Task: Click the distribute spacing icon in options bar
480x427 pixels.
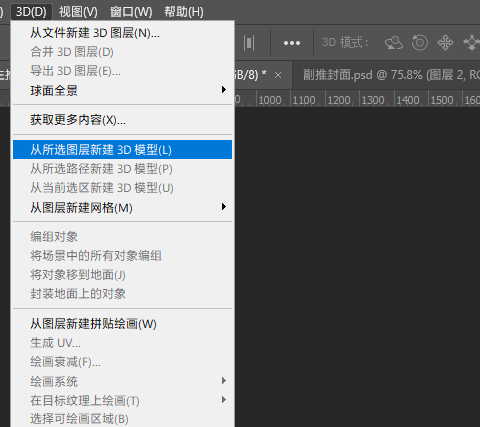Action: [x=249, y=43]
